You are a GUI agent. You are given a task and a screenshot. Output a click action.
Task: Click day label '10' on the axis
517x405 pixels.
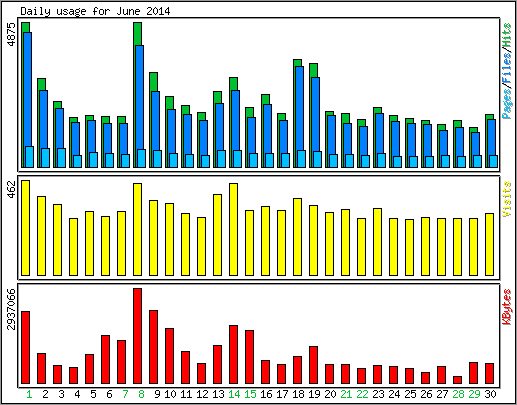tap(170, 394)
